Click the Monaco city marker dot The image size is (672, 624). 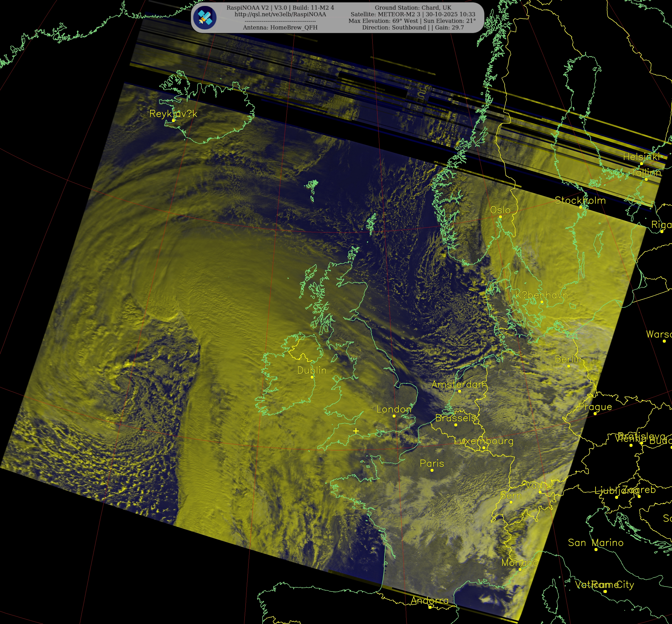point(520,569)
